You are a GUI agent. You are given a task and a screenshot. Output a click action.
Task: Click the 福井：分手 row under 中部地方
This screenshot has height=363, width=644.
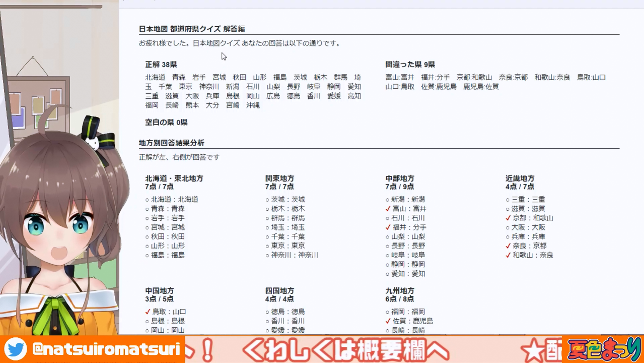[406, 227]
